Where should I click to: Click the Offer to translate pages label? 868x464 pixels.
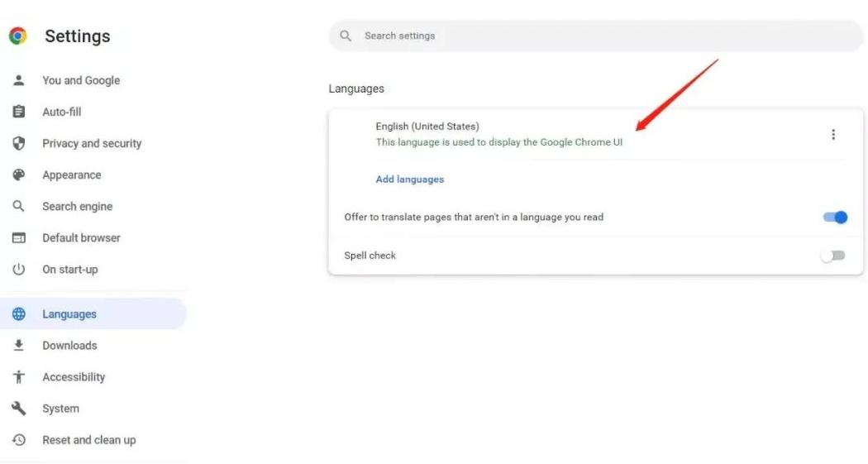[x=474, y=217]
